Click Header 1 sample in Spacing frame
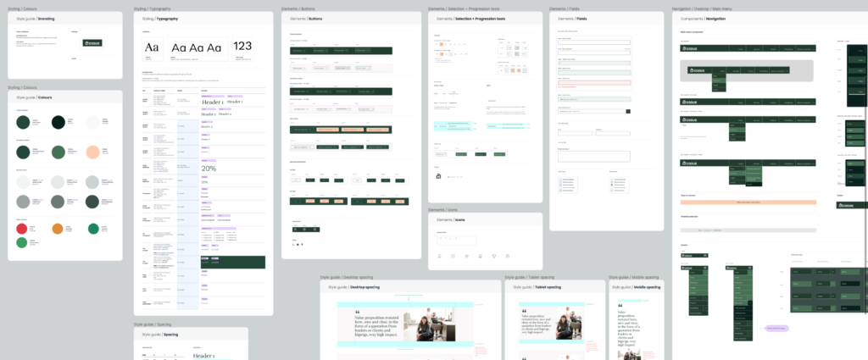This screenshot has height=360, width=868. pyautogui.click(x=203, y=356)
